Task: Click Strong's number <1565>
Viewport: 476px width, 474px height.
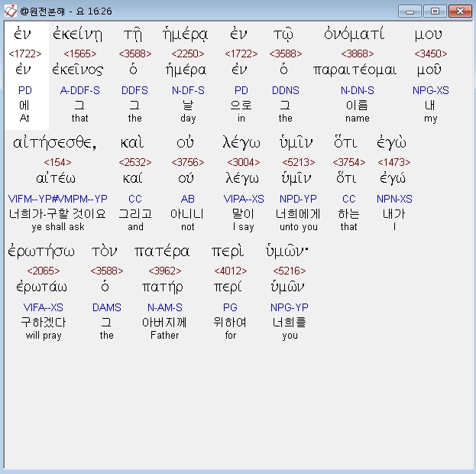Action: coord(79,54)
